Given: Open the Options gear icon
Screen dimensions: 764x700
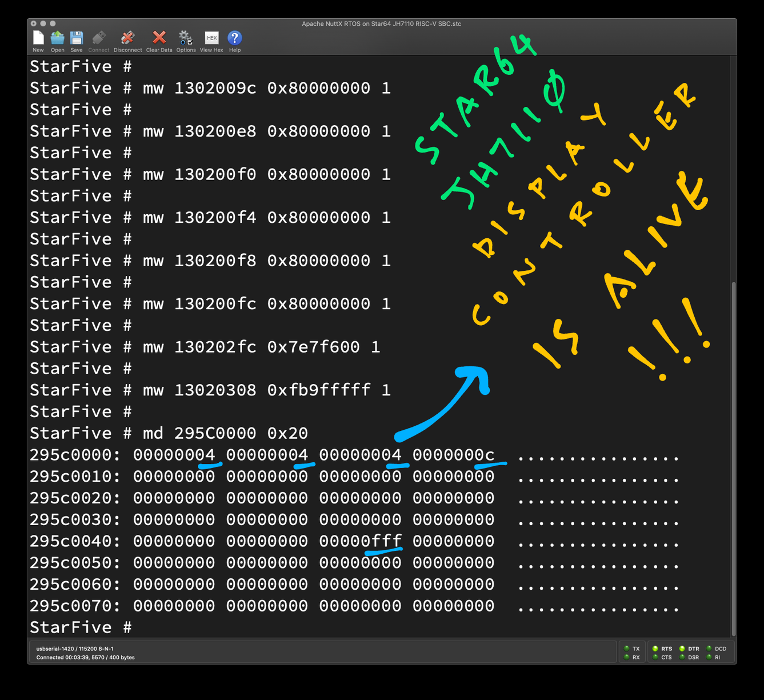Looking at the screenshot, I should (x=186, y=38).
